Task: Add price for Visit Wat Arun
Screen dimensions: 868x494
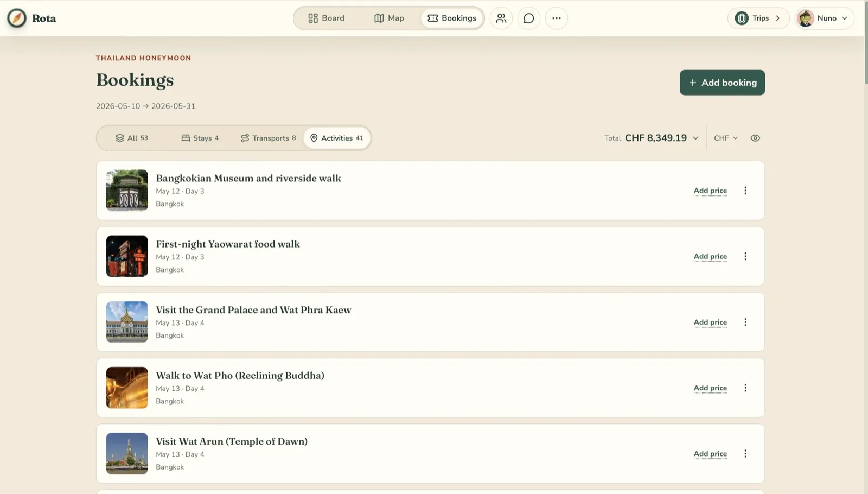Action: 710,453
